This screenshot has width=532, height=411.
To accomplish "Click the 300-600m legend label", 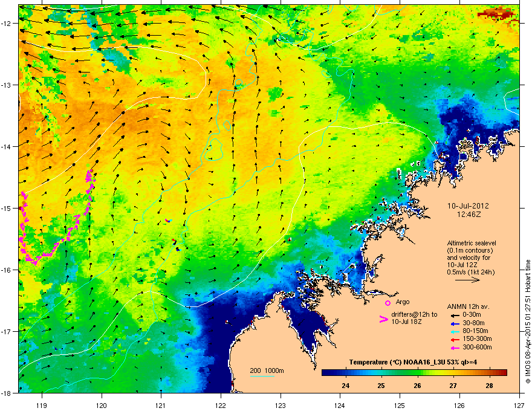I will click(x=477, y=347).
